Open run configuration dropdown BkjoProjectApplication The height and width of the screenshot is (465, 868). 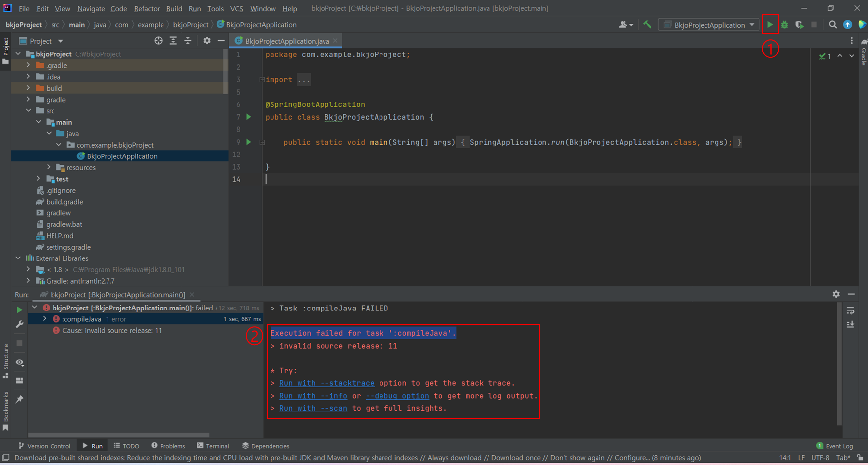(708, 25)
